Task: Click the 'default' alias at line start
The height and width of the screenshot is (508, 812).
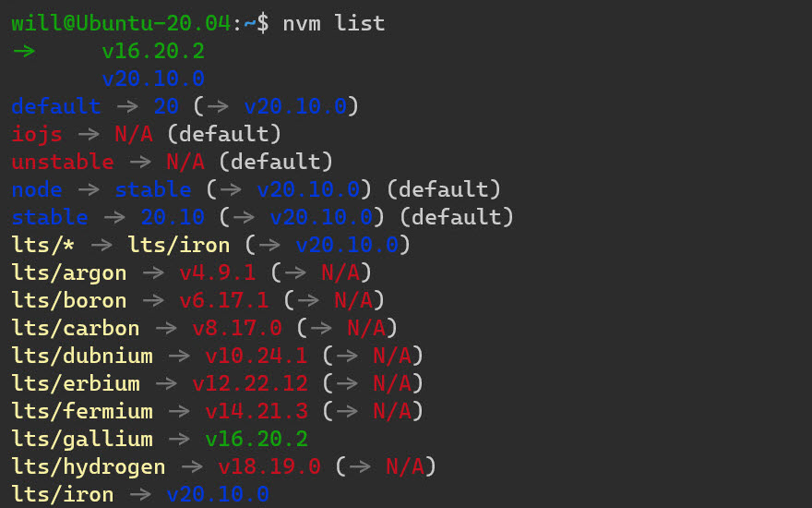Action: [56, 106]
